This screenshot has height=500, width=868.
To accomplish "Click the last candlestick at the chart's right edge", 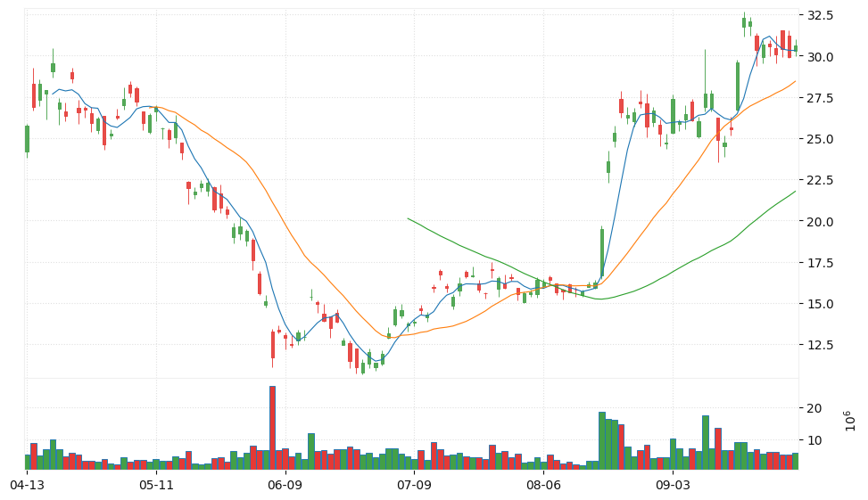I will point(796,48).
